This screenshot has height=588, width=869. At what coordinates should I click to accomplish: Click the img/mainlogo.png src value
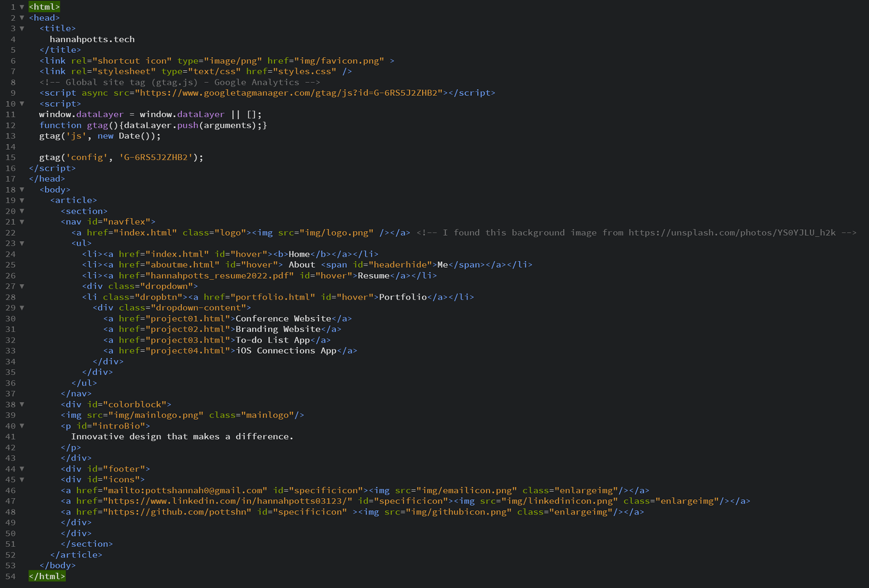click(x=156, y=415)
